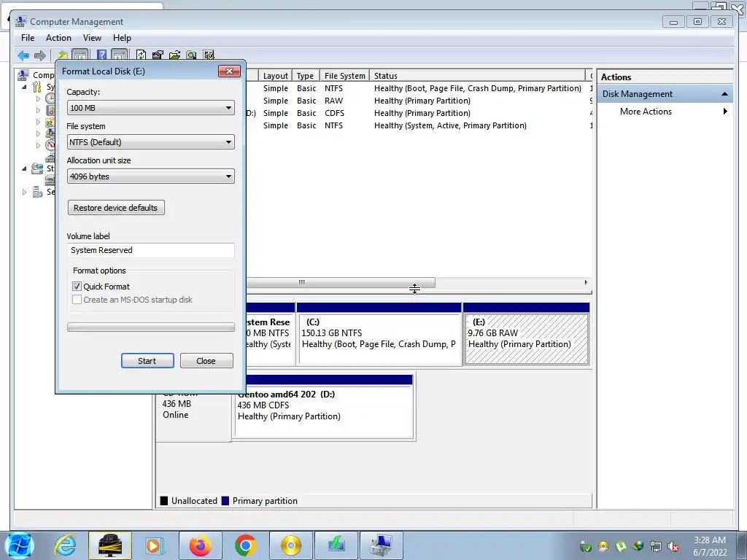Image resolution: width=747 pixels, height=560 pixels.
Task: Launch Internet Explorer from the taskbar
Action: pos(65,545)
